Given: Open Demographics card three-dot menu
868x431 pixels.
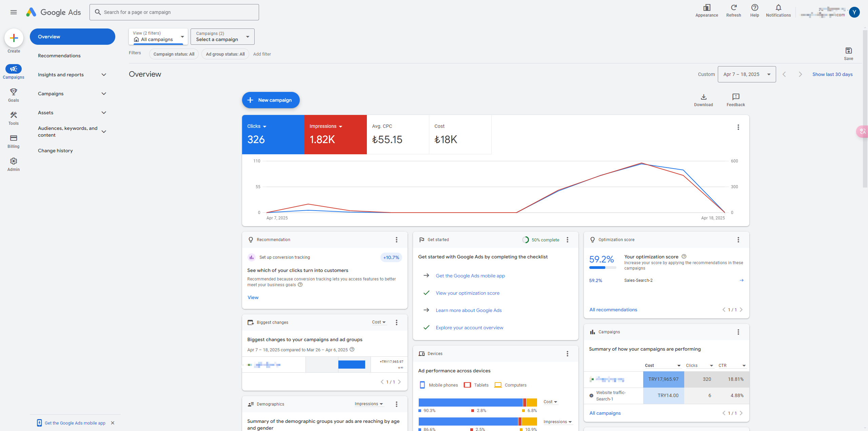Looking at the screenshot, I should pos(396,404).
